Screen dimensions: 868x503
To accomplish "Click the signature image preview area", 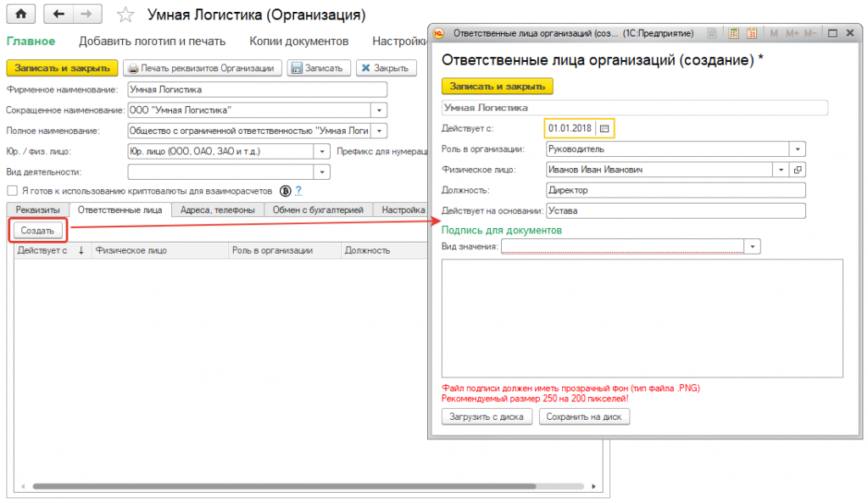I will click(643, 319).
